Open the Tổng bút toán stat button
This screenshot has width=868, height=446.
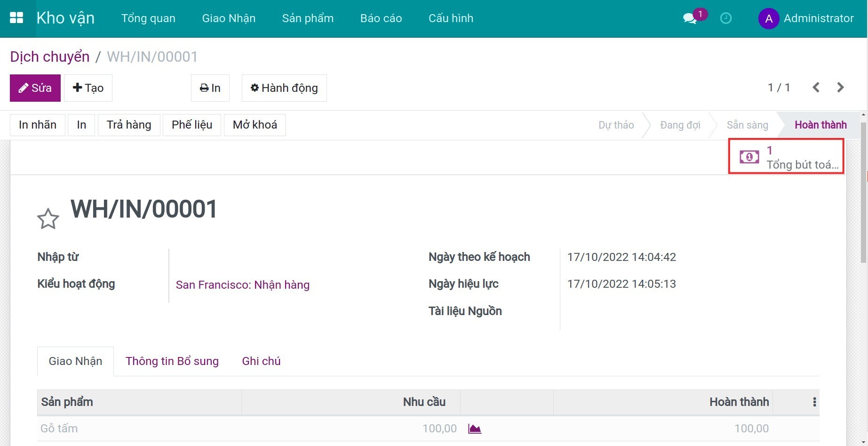tap(786, 157)
